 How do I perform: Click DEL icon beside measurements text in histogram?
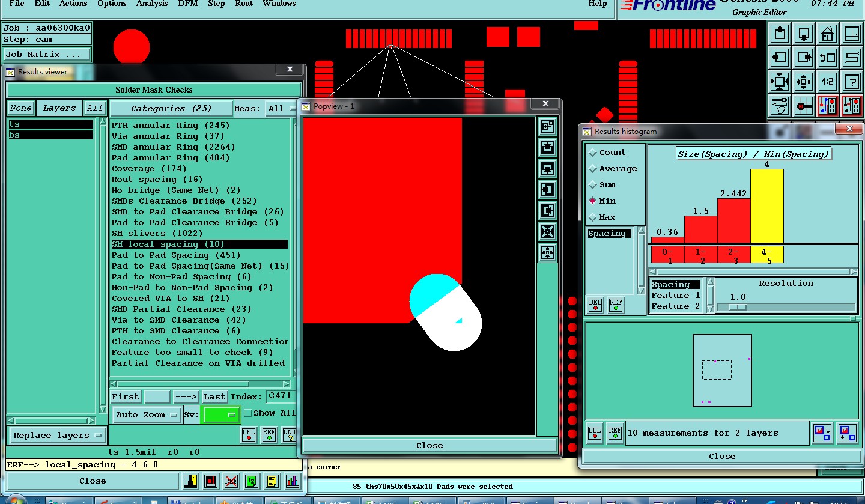click(x=595, y=433)
